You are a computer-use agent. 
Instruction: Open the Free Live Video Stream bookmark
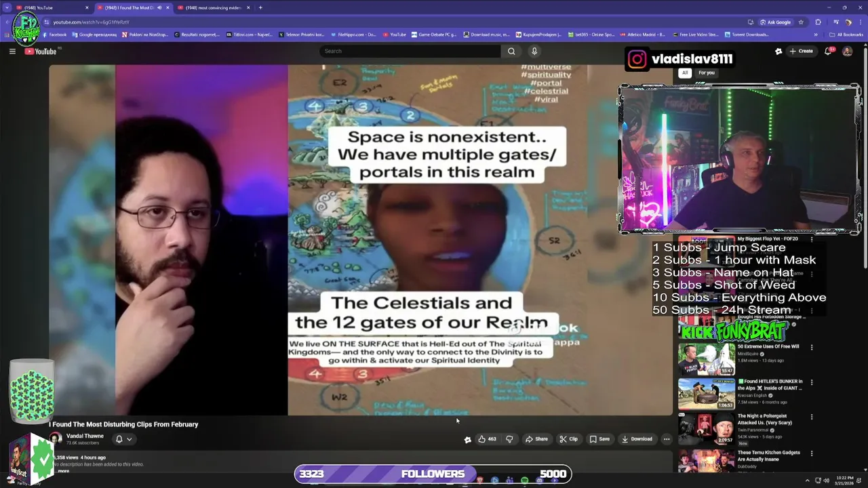point(695,35)
